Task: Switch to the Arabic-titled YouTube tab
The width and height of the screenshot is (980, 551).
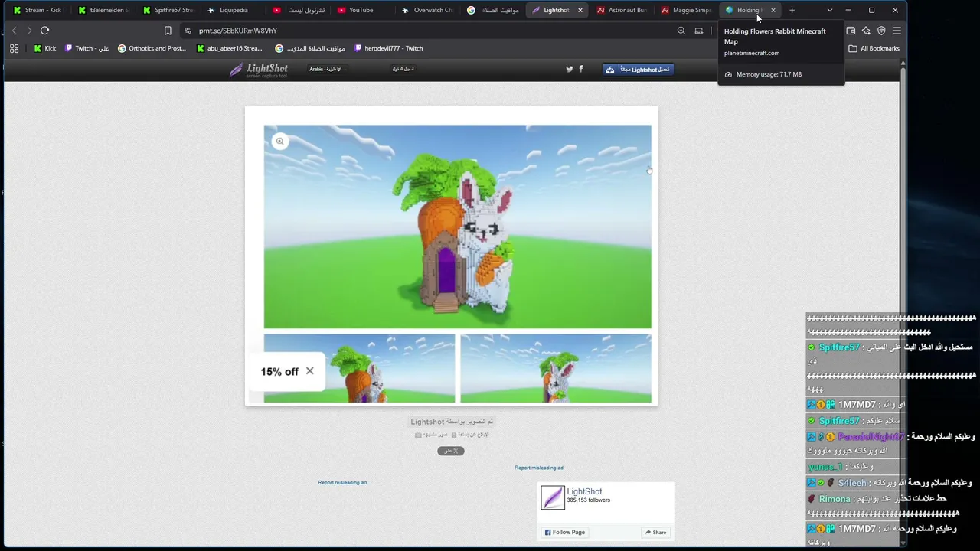Action: [x=299, y=10]
